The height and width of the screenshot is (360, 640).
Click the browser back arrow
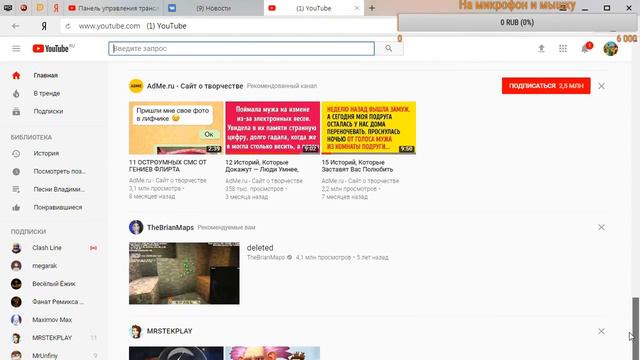pyautogui.click(x=16, y=26)
